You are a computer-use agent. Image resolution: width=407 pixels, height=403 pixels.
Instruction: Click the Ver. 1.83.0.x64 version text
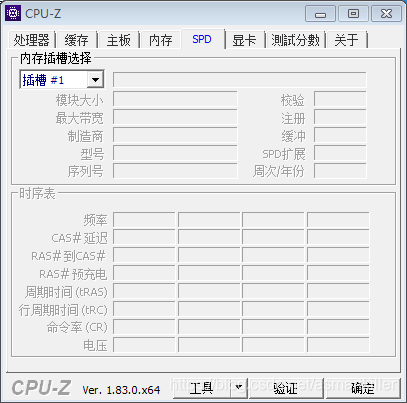pos(121,390)
